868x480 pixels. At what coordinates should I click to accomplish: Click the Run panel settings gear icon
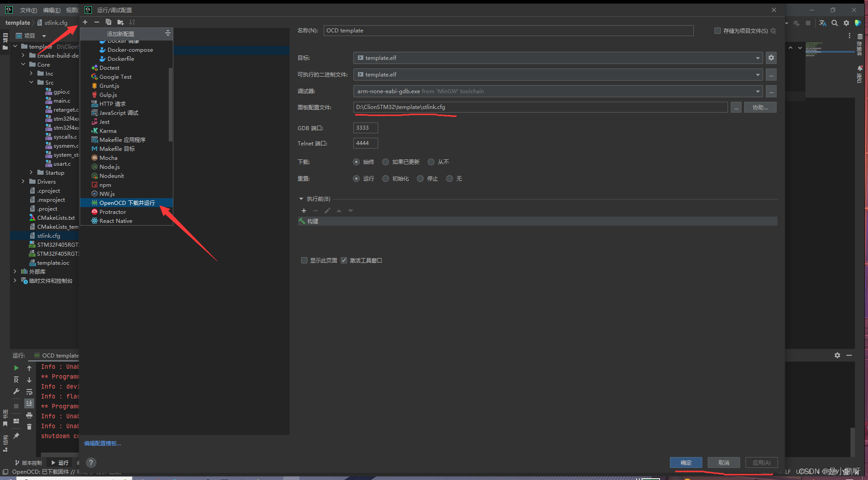click(x=837, y=355)
